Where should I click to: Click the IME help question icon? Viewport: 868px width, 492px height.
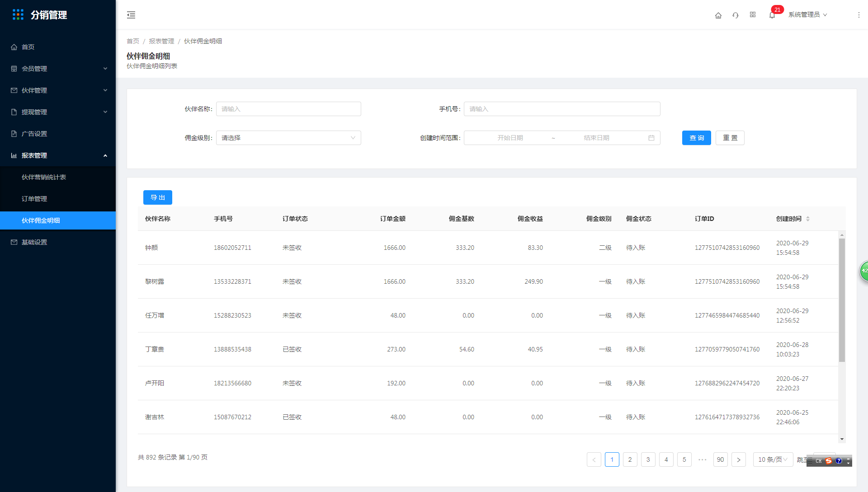[839, 461]
